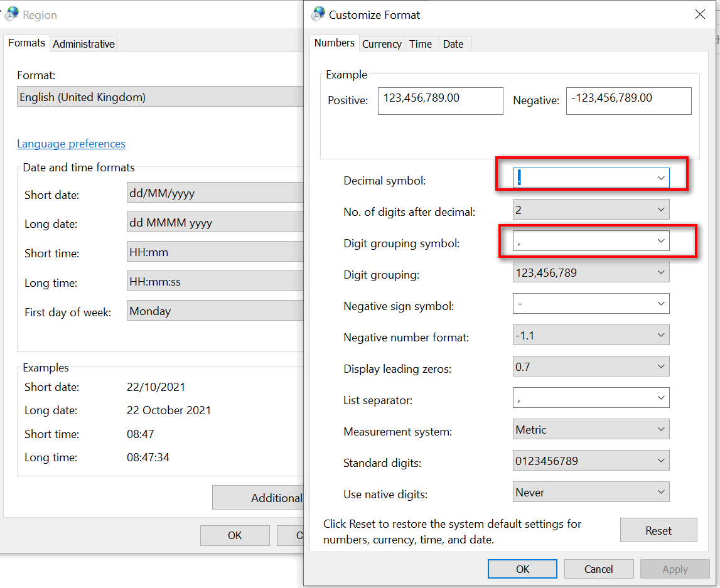Expand the List separator dropdown
The height and width of the screenshot is (588, 720).
[660, 398]
